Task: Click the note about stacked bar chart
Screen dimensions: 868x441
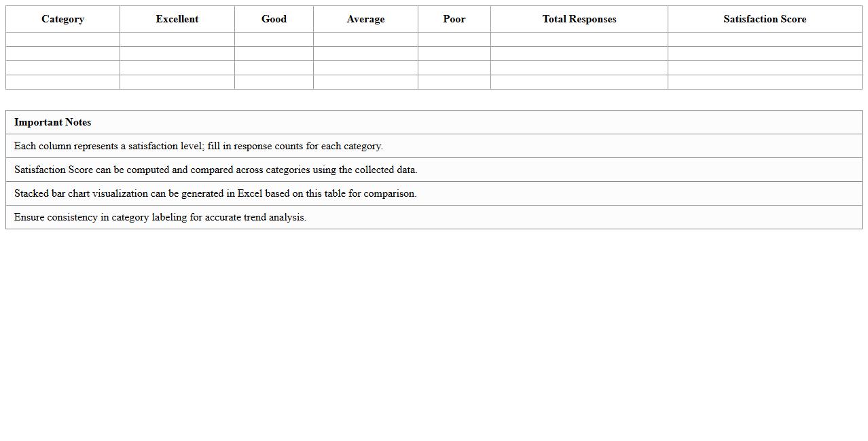Action: (215, 193)
